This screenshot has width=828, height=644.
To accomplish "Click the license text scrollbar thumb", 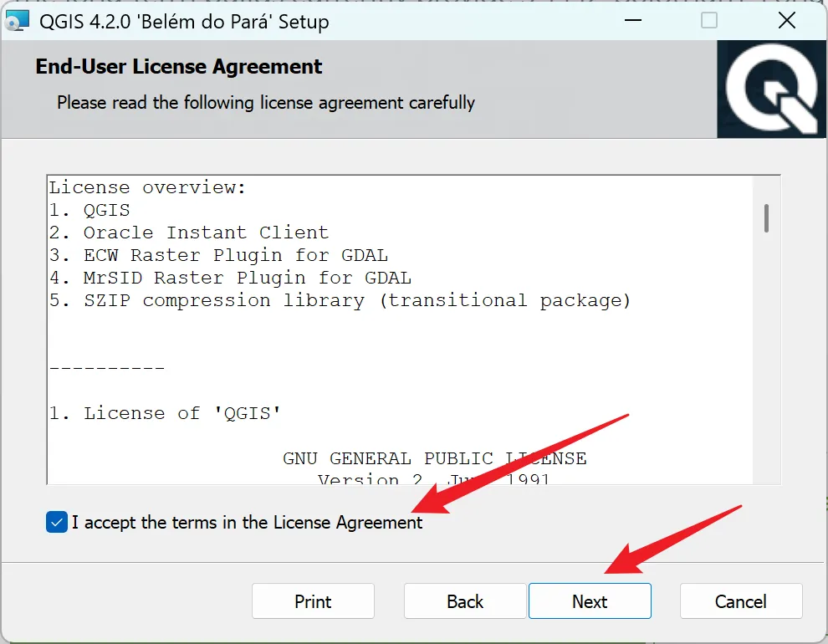I will (766, 218).
